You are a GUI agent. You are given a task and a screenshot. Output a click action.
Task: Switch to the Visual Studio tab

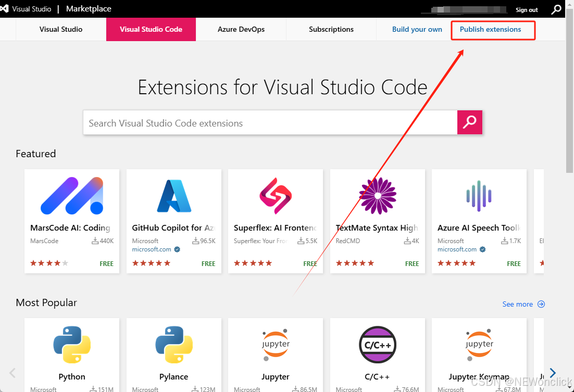click(x=61, y=29)
